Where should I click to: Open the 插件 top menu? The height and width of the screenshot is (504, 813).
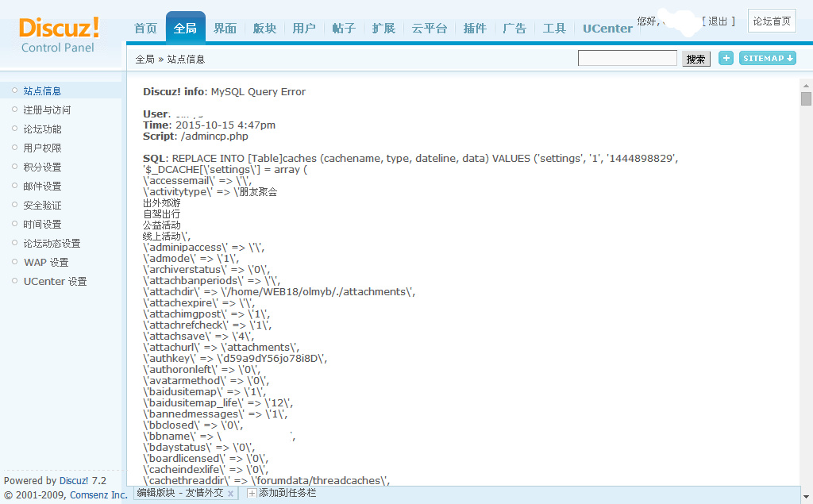click(x=475, y=28)
